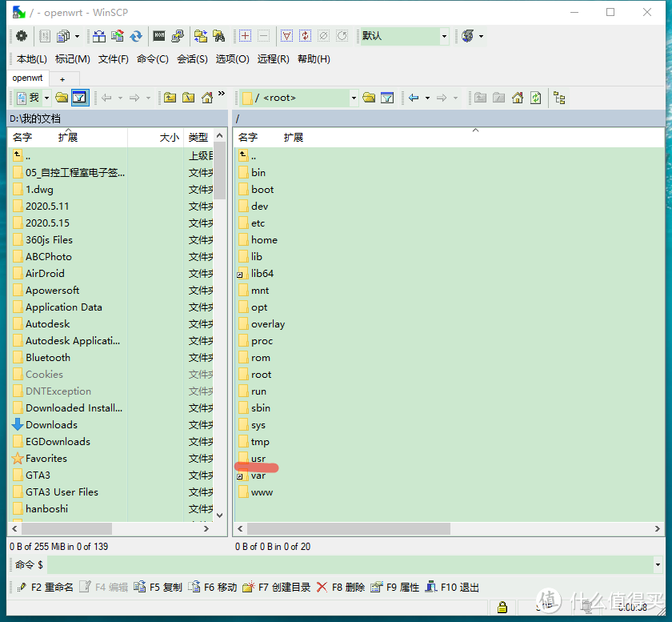Image resolution: width=672 pixels, height=622 pixels.
Task: Select the openwrt session tab
Action: (27, 78)
